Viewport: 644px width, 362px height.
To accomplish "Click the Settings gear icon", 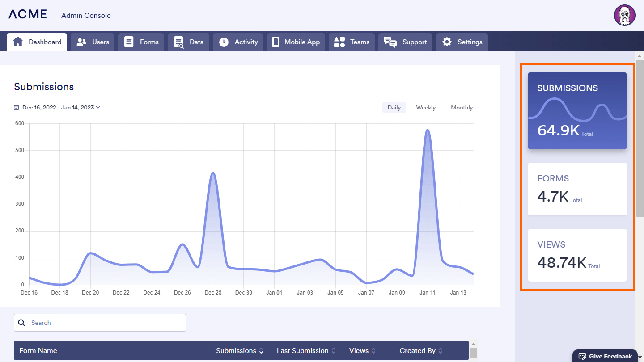I will click(447, 42).
